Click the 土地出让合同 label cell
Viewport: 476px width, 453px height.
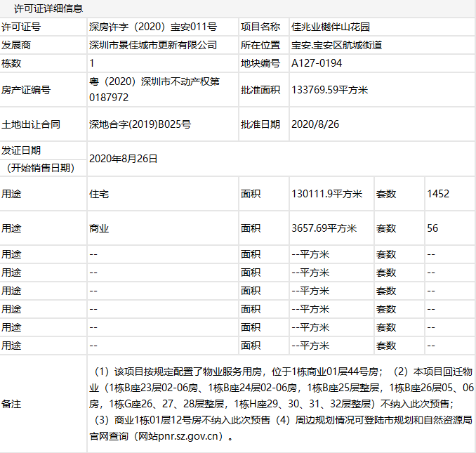[x=43, y=124]
